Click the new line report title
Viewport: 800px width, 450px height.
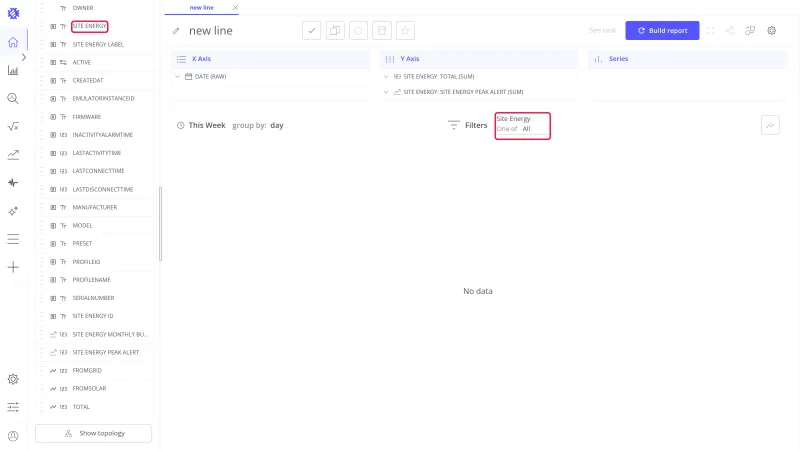pyautogui.click(x=211, y=31)
